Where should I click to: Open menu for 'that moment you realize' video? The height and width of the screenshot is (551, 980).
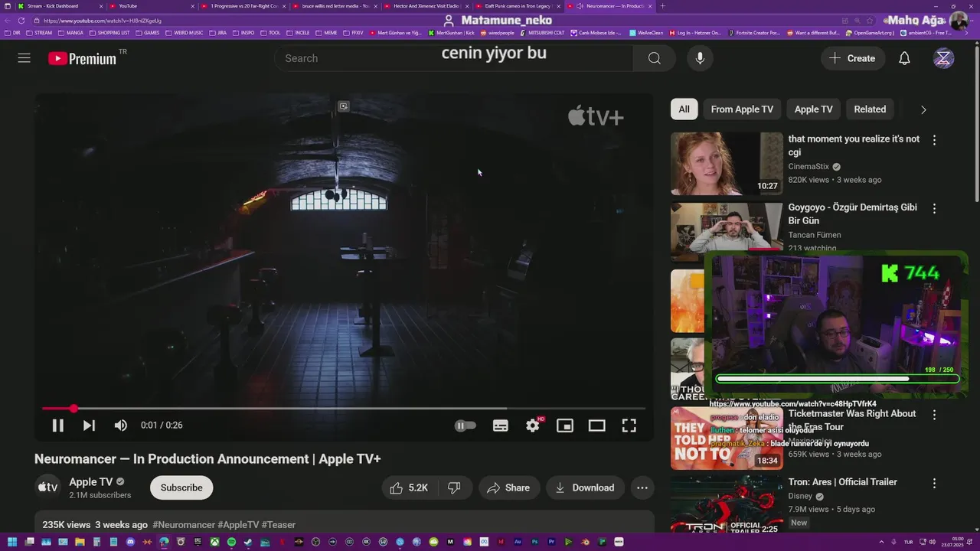tap(934, 140)
